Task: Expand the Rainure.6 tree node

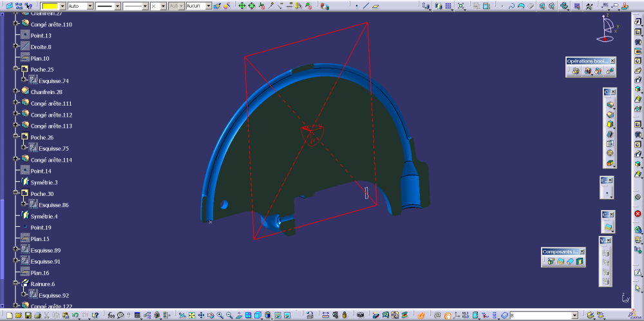Action: [x=16, y=284]
